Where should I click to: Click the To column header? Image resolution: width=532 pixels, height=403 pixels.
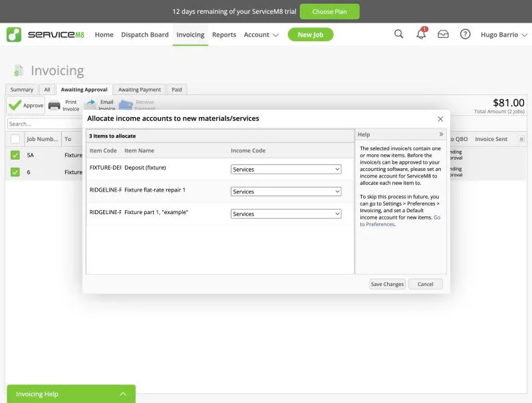click(68, 139)
